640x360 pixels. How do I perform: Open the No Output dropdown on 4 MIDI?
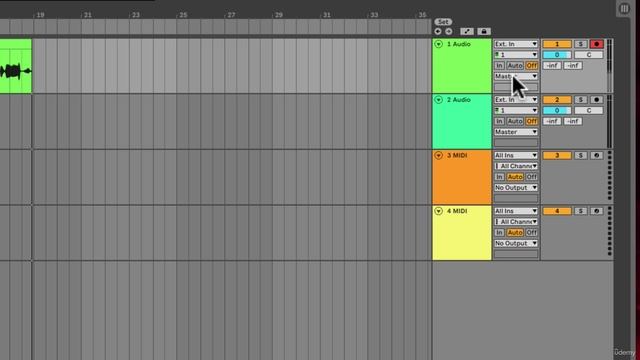click(x=516, y=243)
